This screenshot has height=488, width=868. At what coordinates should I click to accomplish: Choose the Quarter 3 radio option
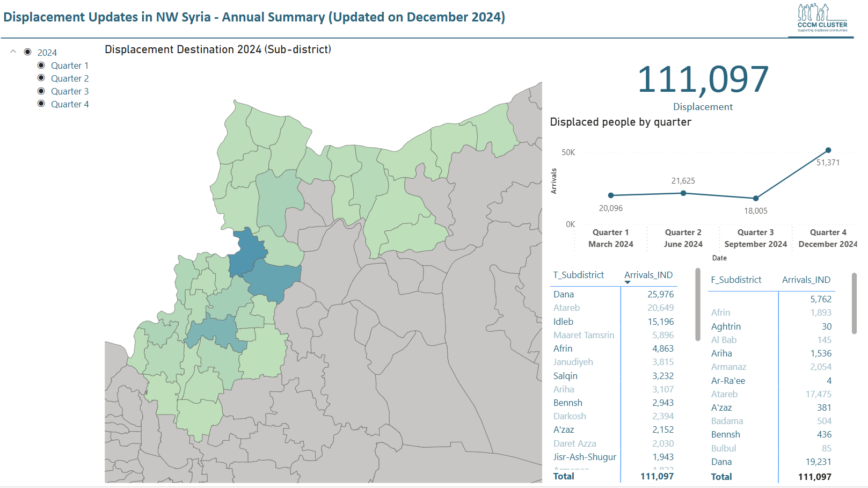point(41,91)
